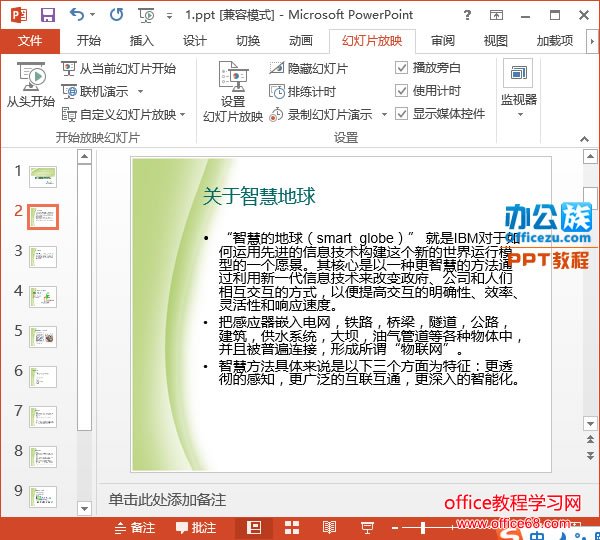The width and height of the screenshot is (600, 540).
Task: Open Reading view from status bar
Action: pos(328,526)
